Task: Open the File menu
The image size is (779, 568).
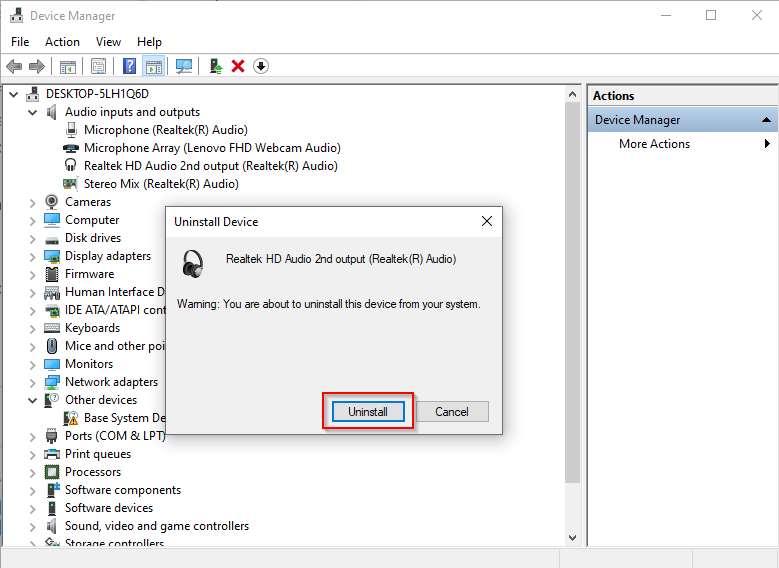Action: 20,42
